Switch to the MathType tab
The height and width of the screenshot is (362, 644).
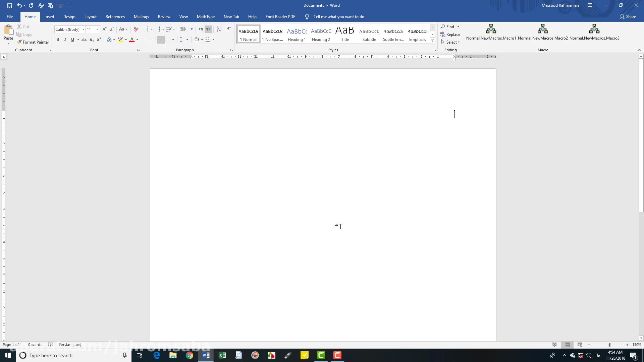pyautogui.click(x=206, y=17)
